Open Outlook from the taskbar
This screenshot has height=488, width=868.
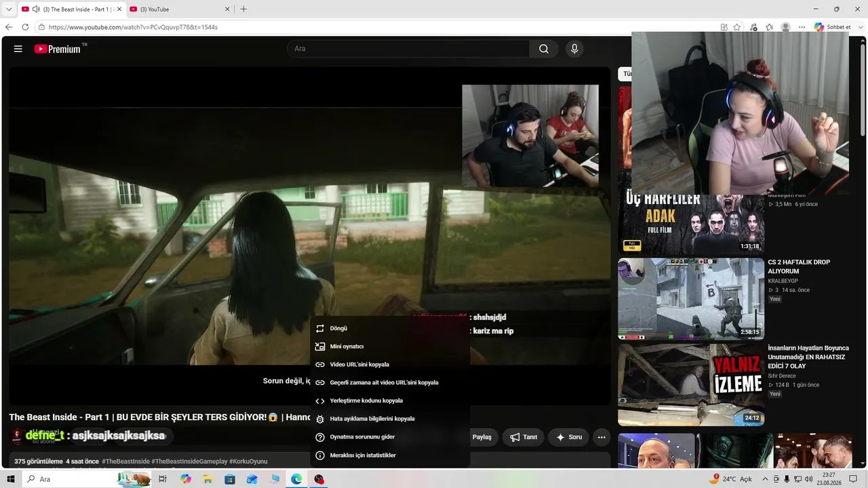point(252,479)
